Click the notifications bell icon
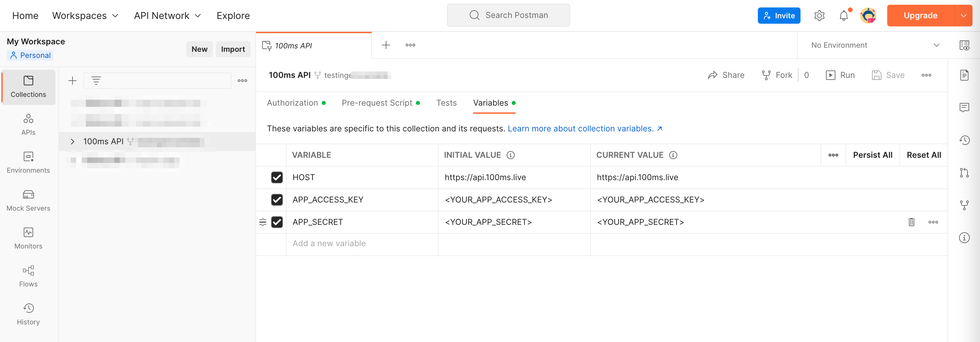The height and width of the screenshot is (342, 980). (x=844, y=16)
